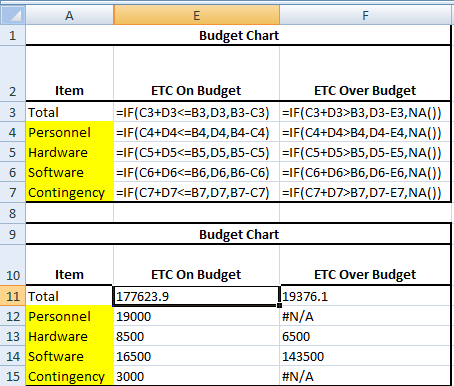Select the Item header in row 2

click(x=69, y=73)
